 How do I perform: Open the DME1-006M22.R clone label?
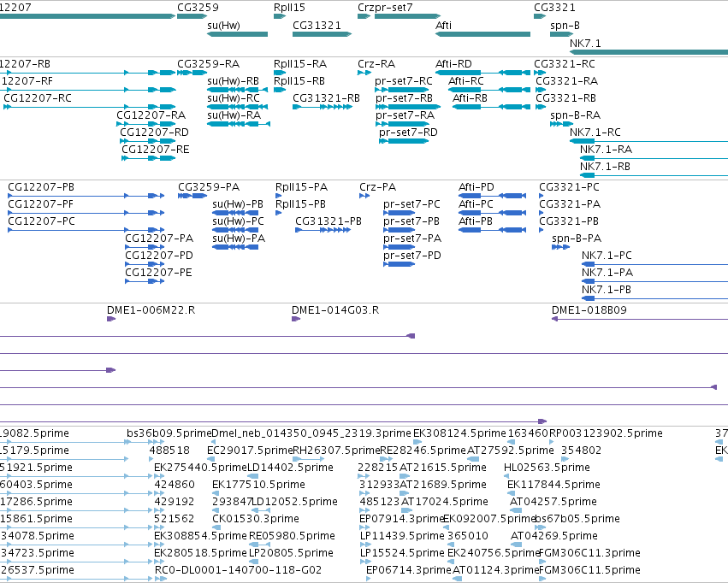[151, 310]
